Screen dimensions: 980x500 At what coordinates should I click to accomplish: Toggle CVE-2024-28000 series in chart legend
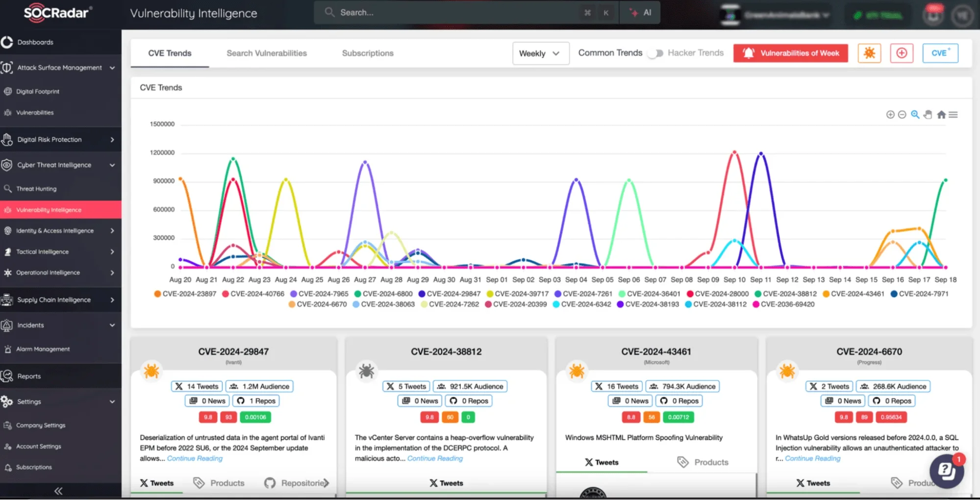point(717,294)
